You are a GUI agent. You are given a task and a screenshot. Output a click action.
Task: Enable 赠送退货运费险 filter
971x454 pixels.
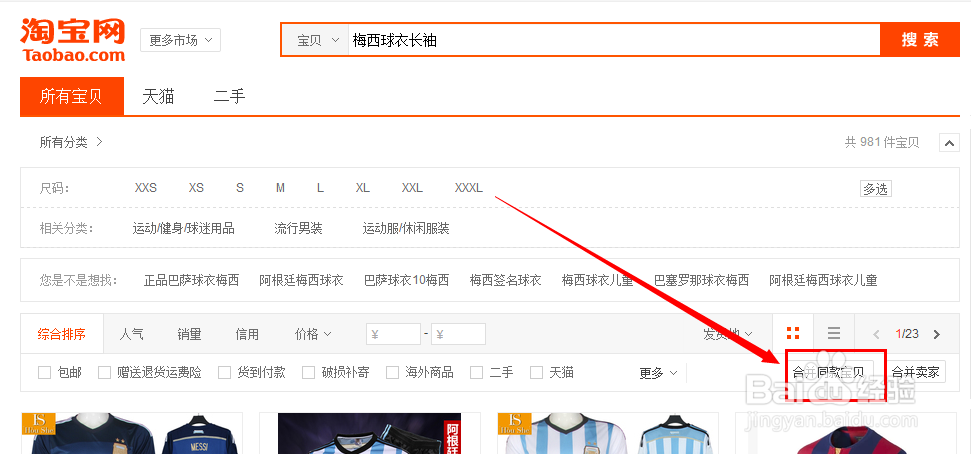tap(105, 373)
